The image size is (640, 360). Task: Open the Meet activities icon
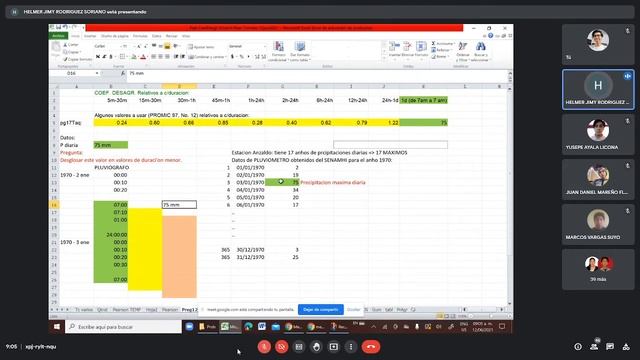626,347
